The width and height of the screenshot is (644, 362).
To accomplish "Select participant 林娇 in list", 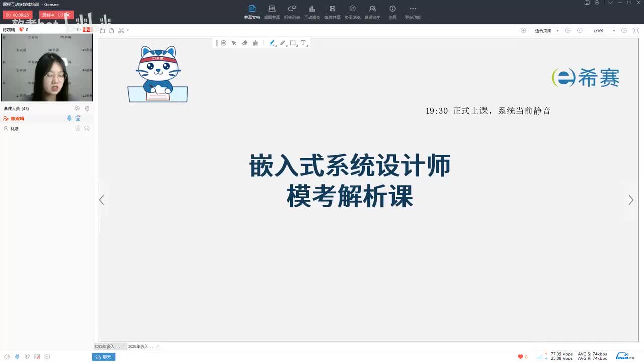I will tap(46, 128).
